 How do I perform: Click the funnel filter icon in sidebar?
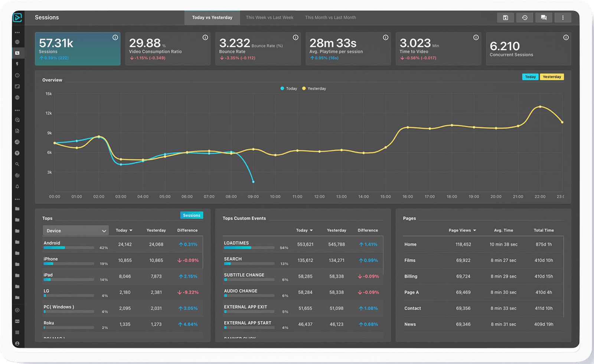point(17,153)
